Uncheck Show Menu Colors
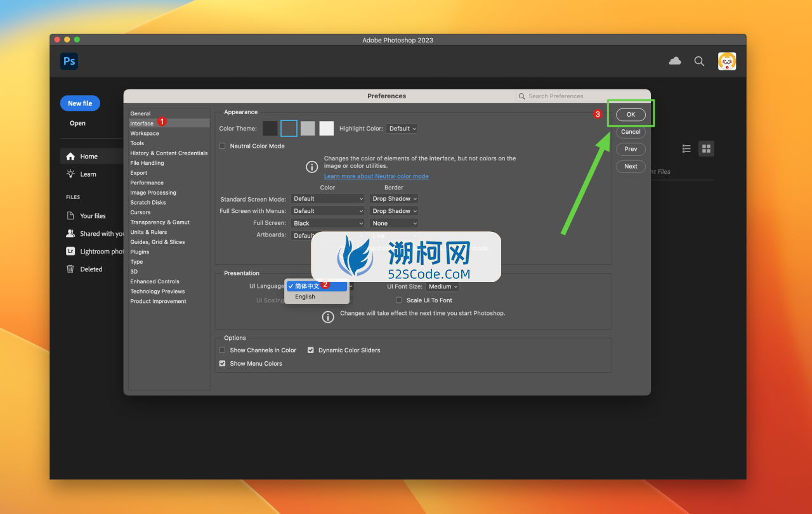 pos(222,364)
